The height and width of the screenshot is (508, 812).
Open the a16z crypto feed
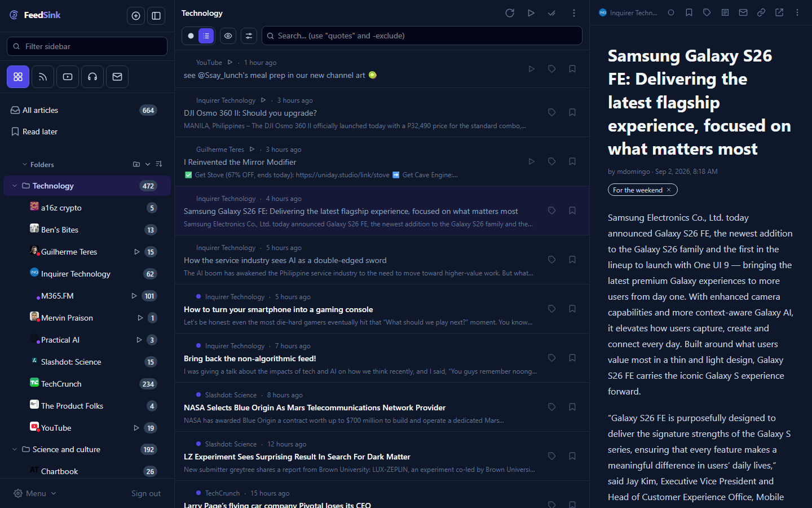pos(87,208)
